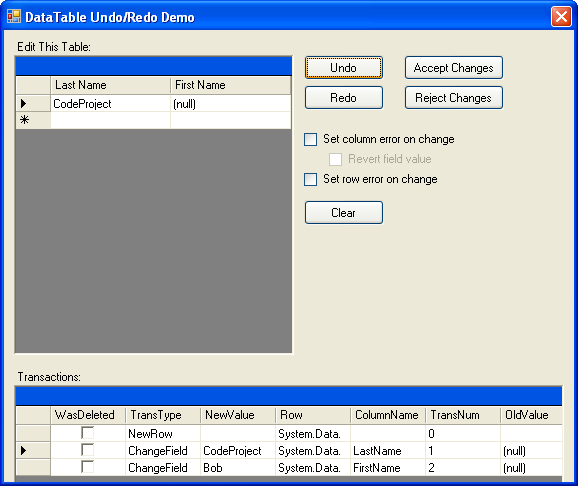Select the new row asterisk header
This screenshot has height=486, width=578.
point(33,120)
